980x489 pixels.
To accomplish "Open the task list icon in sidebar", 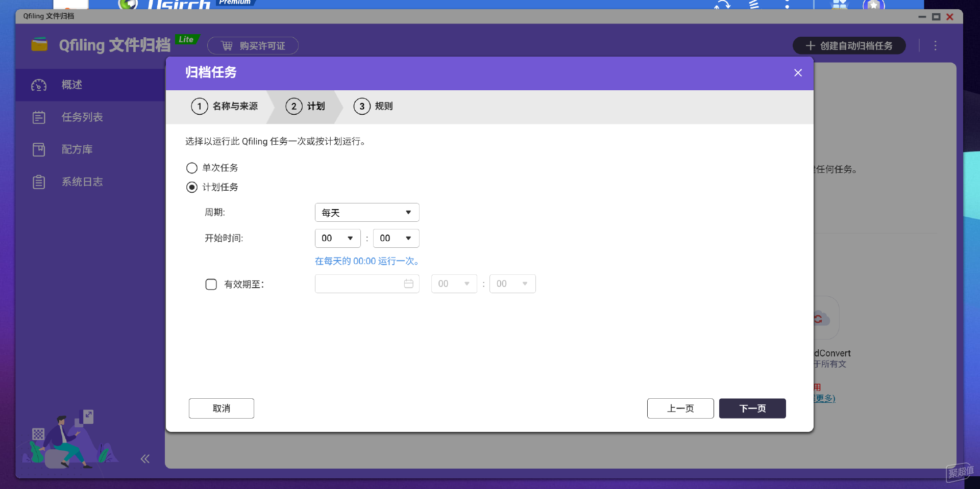I will tap(39, 117).
